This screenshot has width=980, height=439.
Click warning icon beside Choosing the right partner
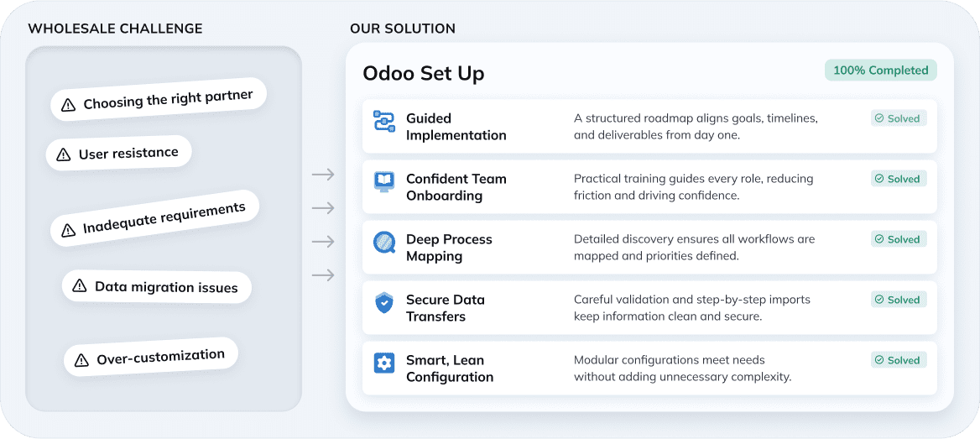[x=67, y=106]
